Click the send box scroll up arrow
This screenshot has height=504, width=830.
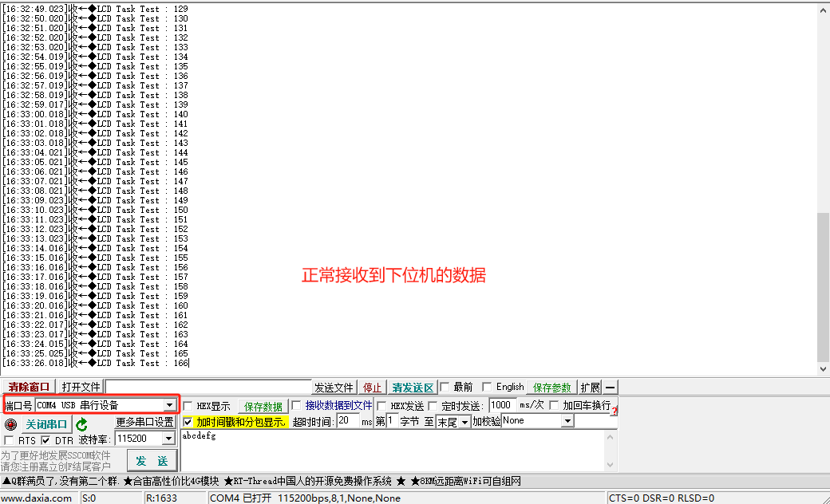point(610,437)
